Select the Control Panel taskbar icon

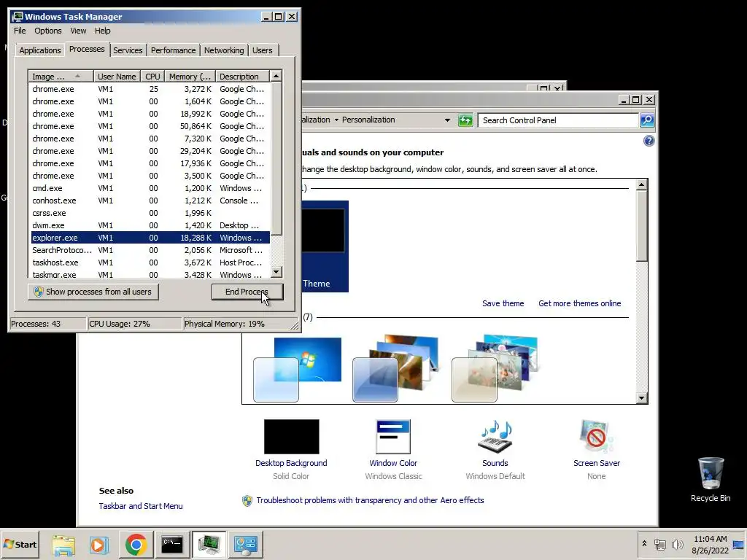246,544
